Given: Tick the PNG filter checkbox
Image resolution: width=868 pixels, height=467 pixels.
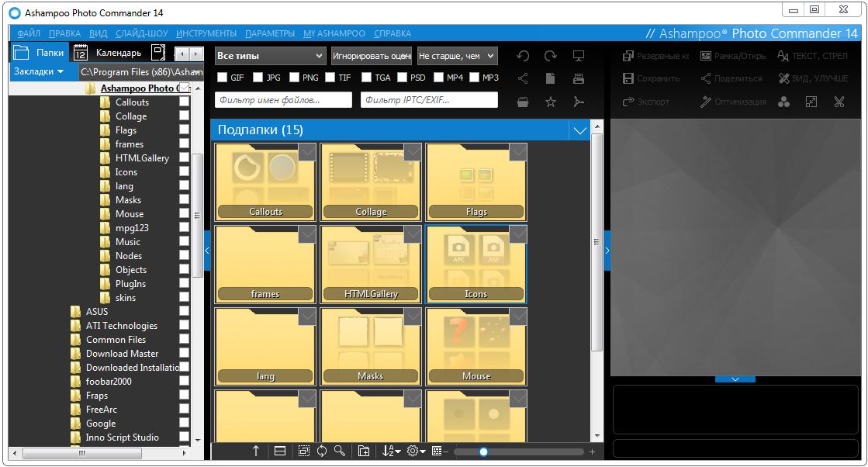Looking at the screenshot, I should 294,78.
